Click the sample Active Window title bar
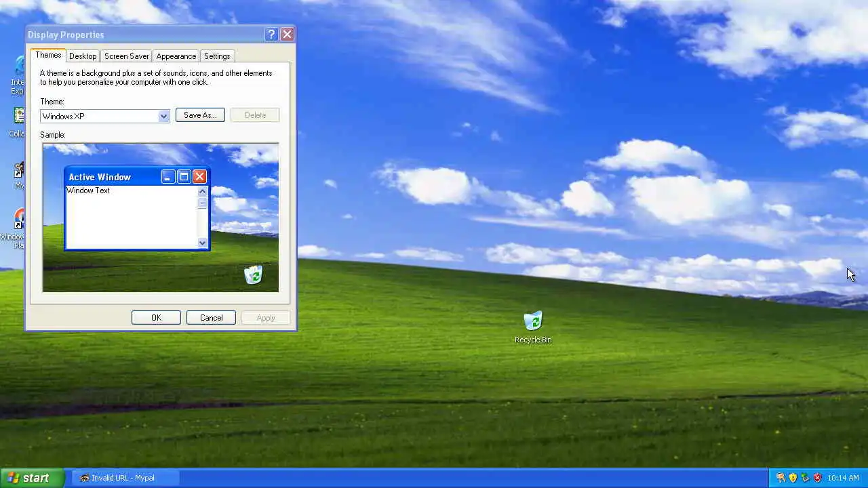The height and width of the screenshot is (488, 868). [113, 177]
